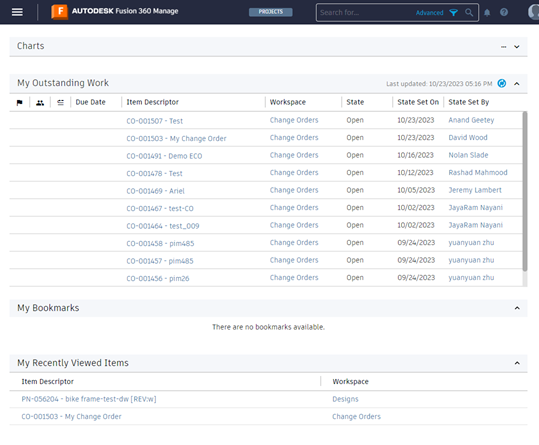539x445 pixels.
Task: Open the user profile avatar
Action: point(533,12)
